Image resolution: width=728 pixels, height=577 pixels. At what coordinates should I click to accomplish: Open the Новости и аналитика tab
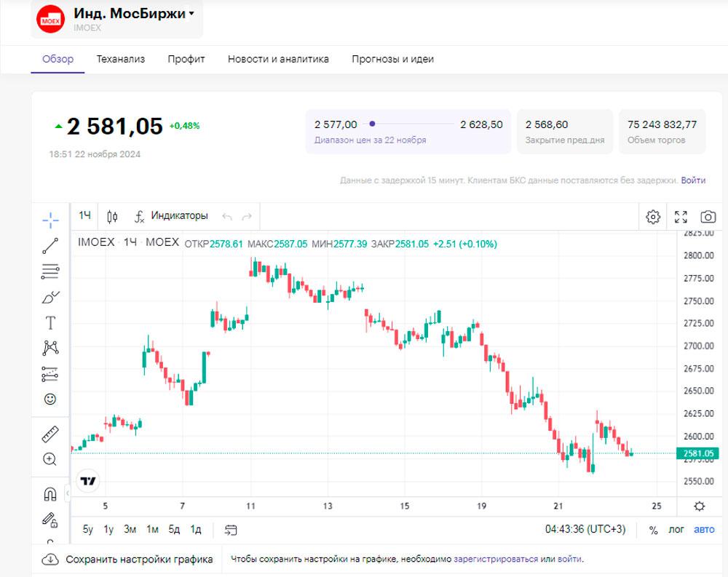point(278,59)
